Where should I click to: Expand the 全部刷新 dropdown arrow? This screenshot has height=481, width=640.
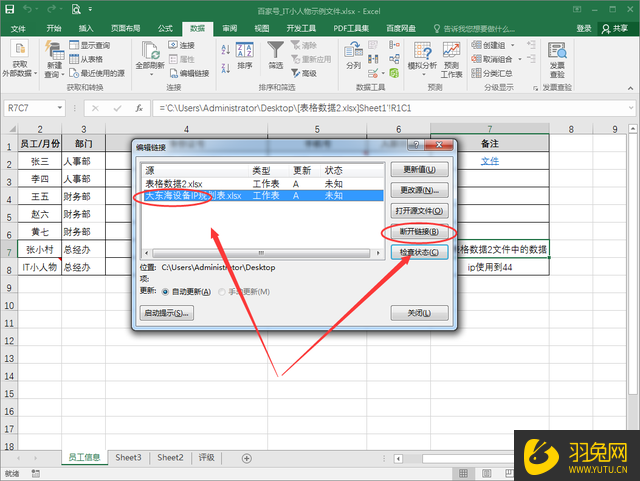point(151,75)
